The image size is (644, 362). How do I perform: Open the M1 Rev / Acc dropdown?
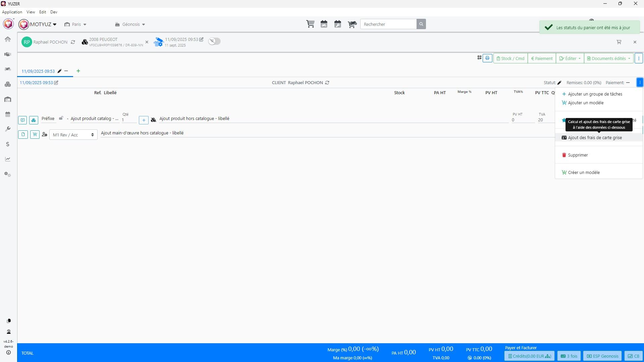point(73,135)
